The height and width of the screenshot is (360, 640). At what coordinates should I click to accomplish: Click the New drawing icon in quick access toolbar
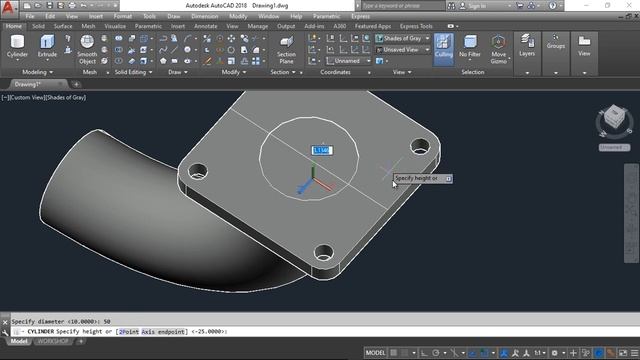click(x=27, y=6)
